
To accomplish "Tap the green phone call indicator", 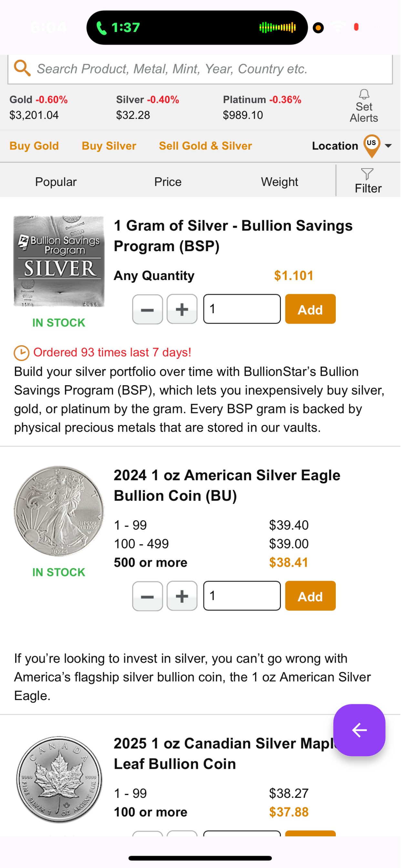I will coord(101,28).
